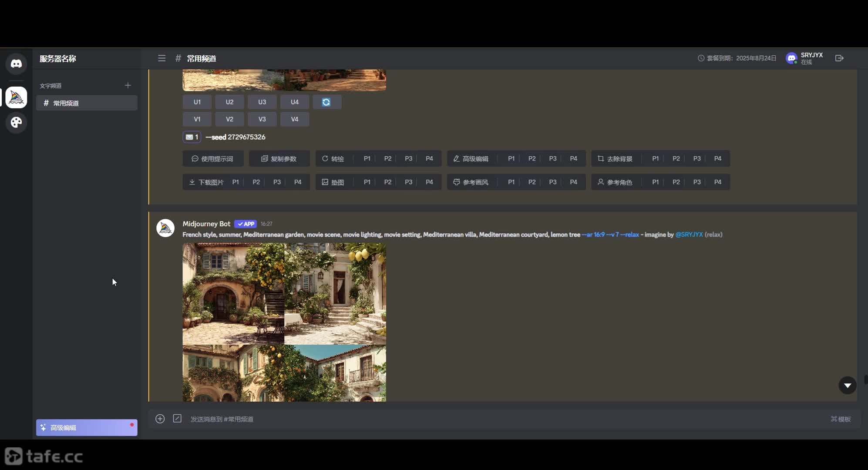Click the Discord home icon
This screenshot has height=470, width=868.
(x=16, y=64)
